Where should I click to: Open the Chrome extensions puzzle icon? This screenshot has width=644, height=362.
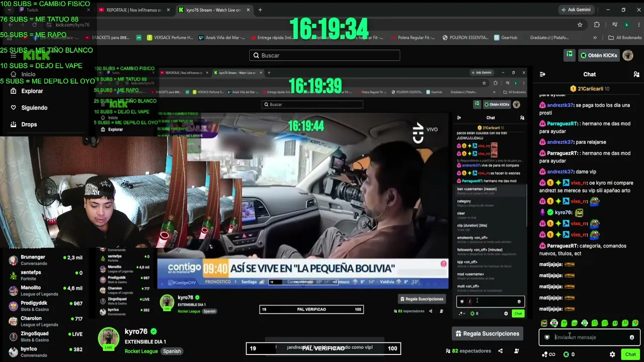coord(597,25)
